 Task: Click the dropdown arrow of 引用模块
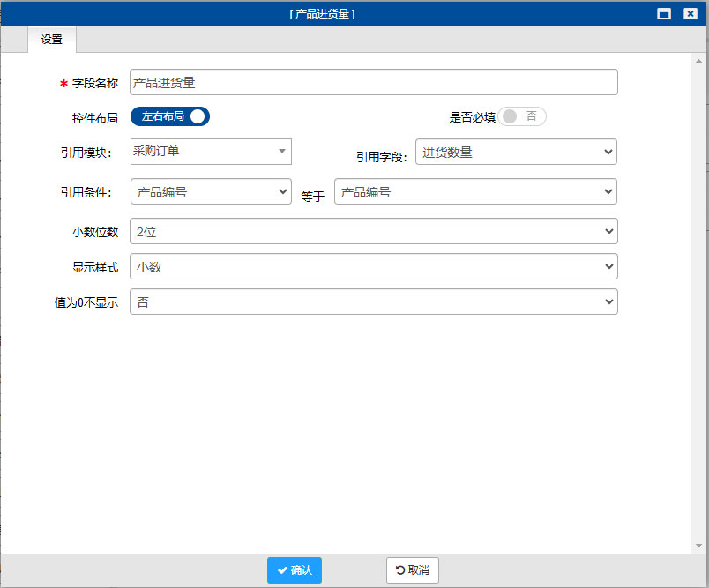[x=280, y=152]
